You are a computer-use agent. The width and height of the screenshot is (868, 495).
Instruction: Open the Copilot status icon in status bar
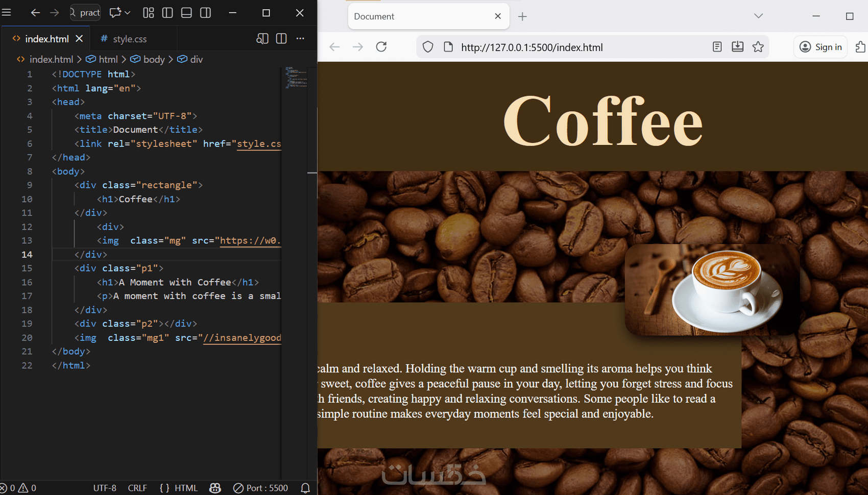[215, 488]
